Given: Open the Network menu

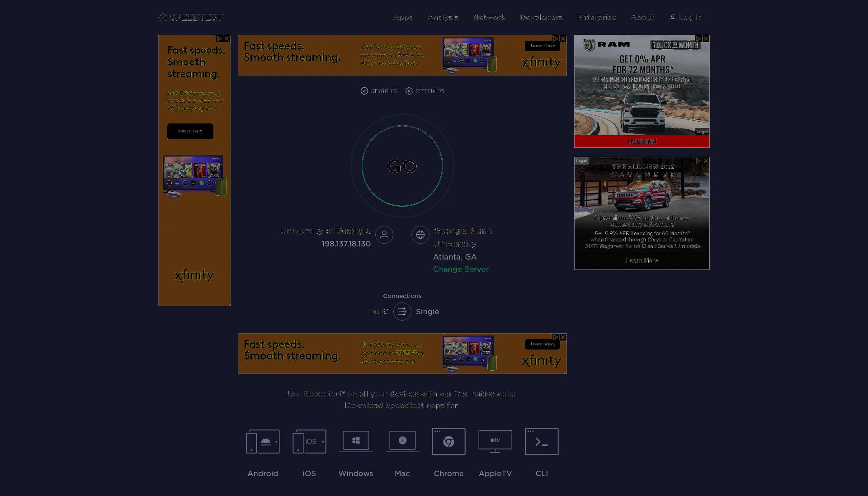Looking at the screenshot, I should click(490, 17).
